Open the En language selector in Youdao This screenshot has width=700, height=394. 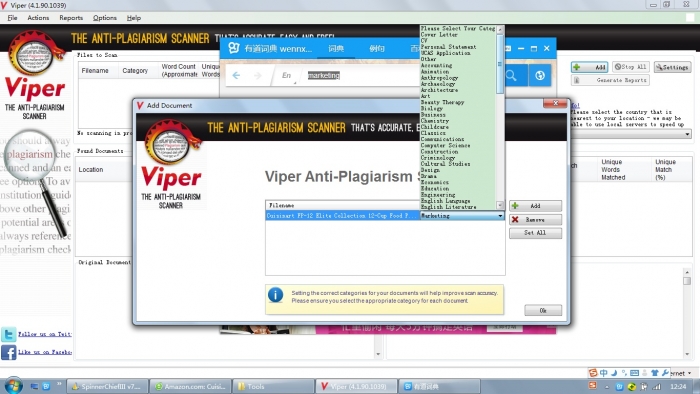click(x=287, y=76)
